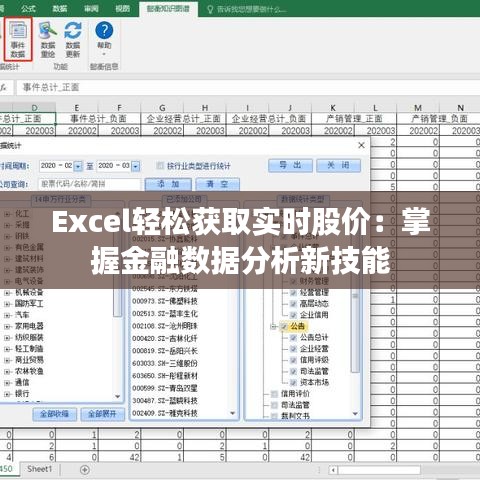
Task: Close the statistics dialog with X
Action: (x=361, y=145)
